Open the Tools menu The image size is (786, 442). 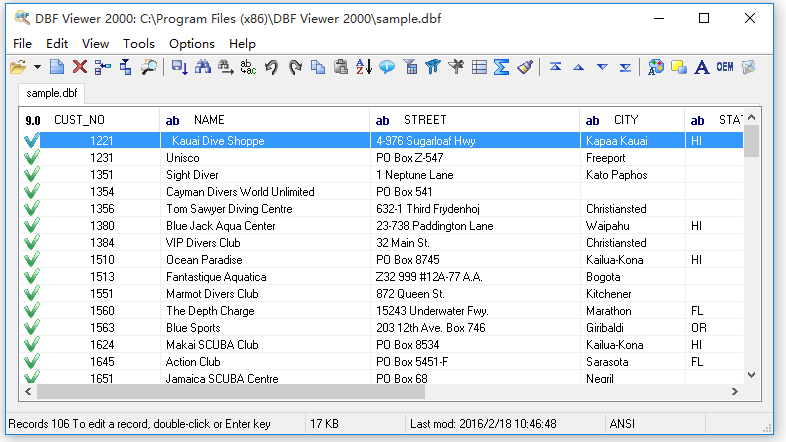coord(139,43)
